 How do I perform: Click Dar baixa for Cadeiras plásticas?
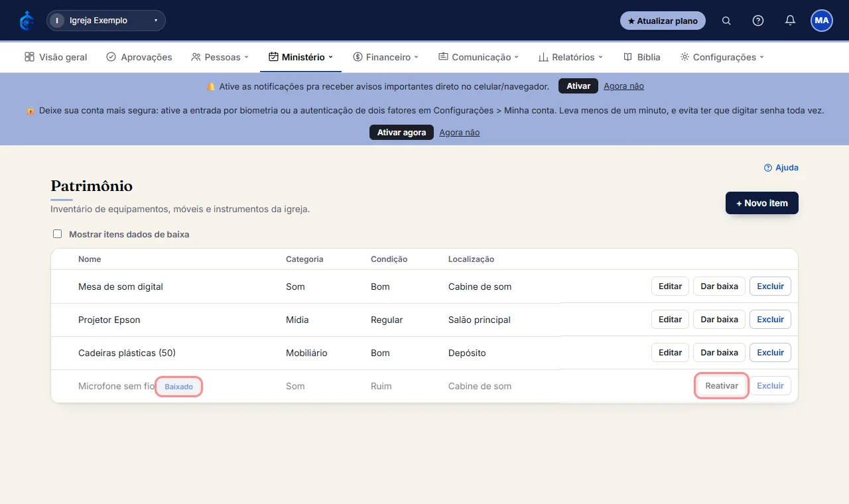click(x=720, y=353)
